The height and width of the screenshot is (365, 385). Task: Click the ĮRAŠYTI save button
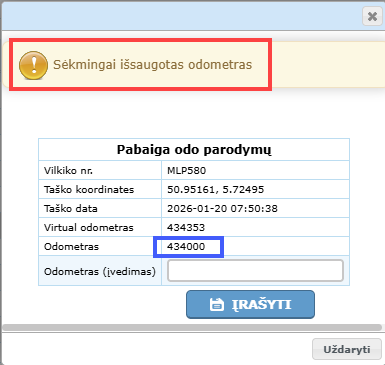(x=250, y=304)
